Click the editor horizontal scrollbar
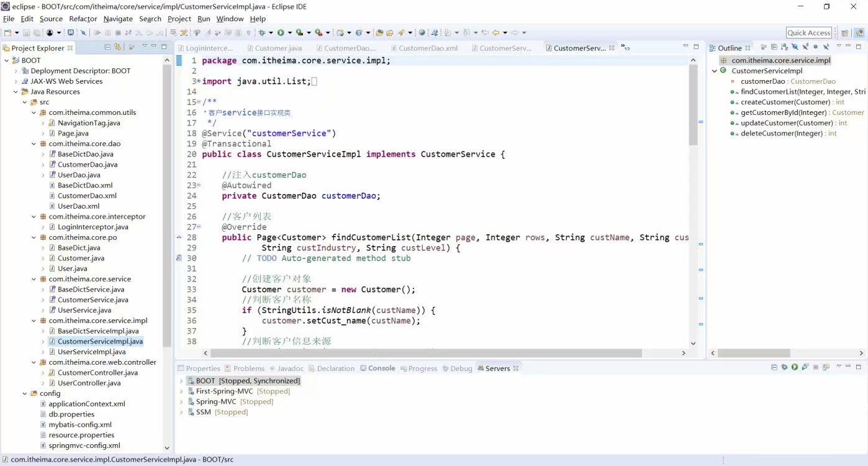Image resolution: width=868 pixels, height=466 pixels. pos(427,353)
